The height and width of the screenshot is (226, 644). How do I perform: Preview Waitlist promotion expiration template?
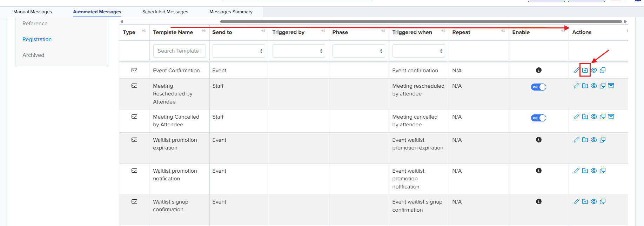click(x=594, y=140)
